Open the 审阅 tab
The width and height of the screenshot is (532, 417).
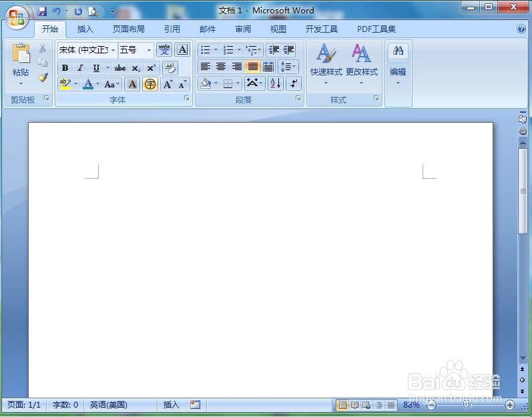pos(243,29)
